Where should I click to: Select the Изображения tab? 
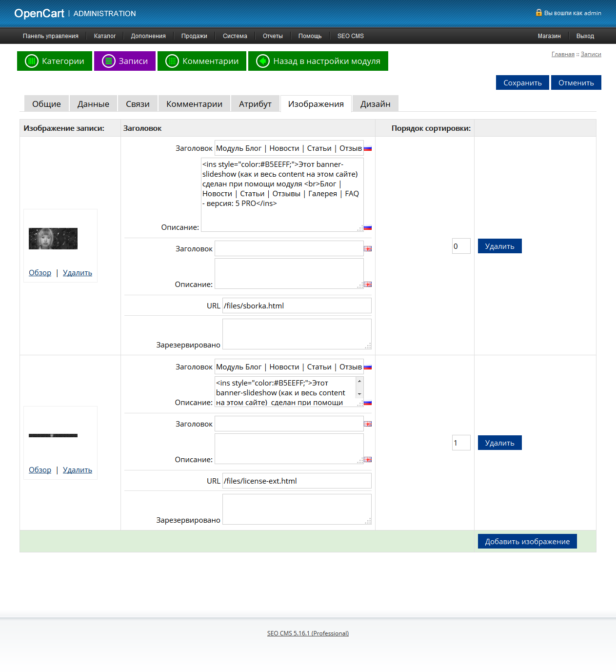pos(316,103)
